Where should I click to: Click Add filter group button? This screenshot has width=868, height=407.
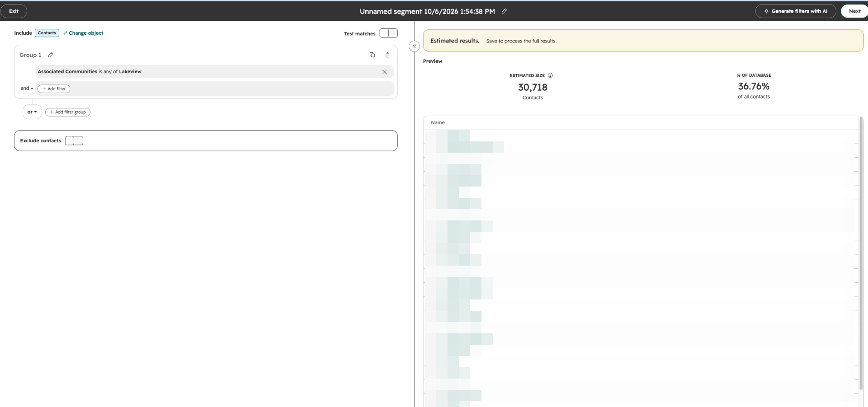(x=68, y=112)
